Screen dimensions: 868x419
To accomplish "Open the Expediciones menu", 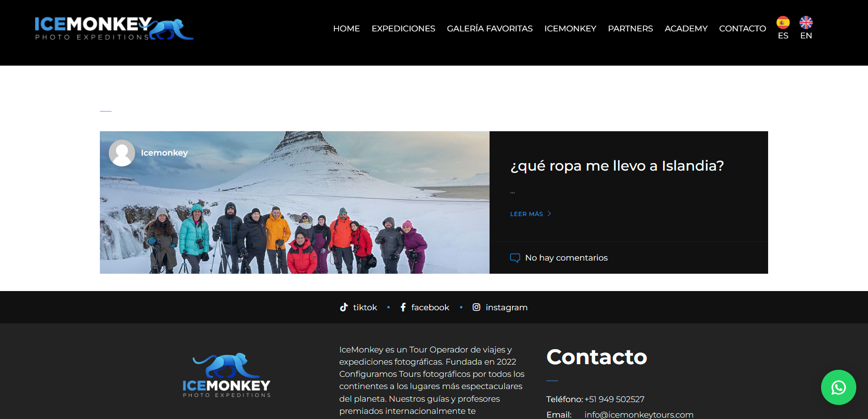I will tap(403, 29).
